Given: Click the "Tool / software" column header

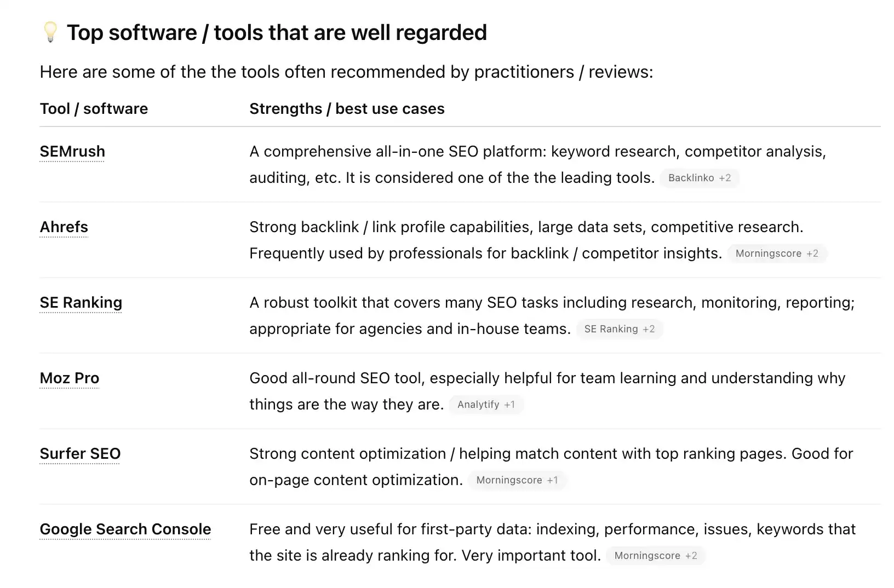Looking at the screenshot, I should point(94,109).
